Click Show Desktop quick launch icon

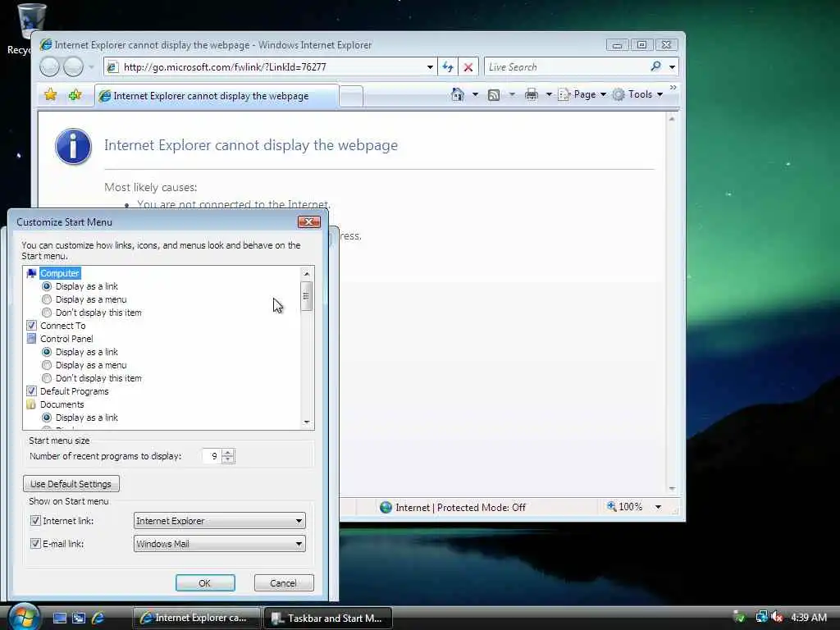[59, 618]
